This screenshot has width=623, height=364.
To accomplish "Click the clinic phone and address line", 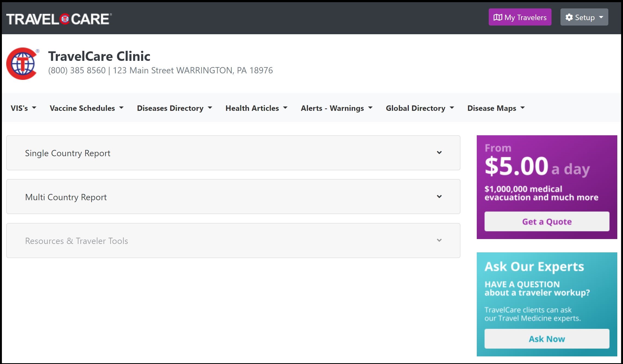I will [160, 70].
